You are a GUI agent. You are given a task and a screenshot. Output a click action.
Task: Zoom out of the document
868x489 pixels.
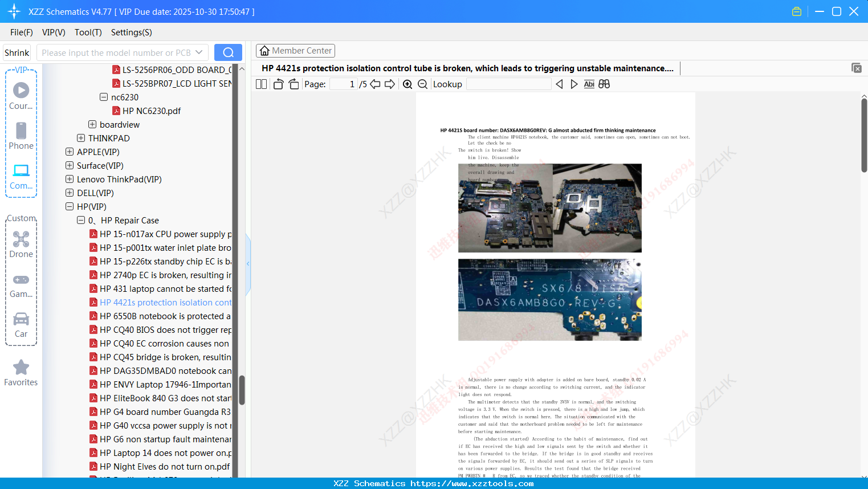coord(423,84)
